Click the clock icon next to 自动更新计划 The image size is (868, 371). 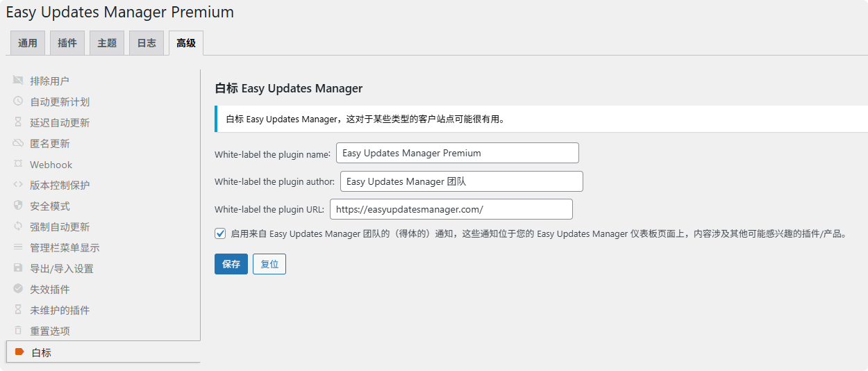(18, 101)
